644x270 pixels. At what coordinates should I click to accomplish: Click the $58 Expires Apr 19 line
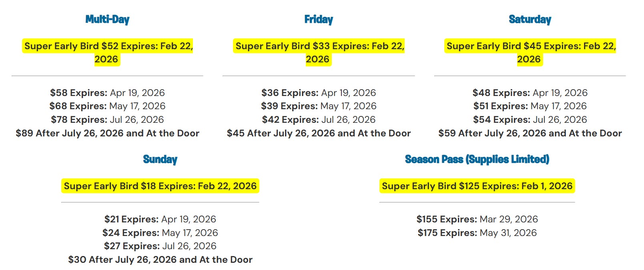pyautogui.click(x=107, y=93)
